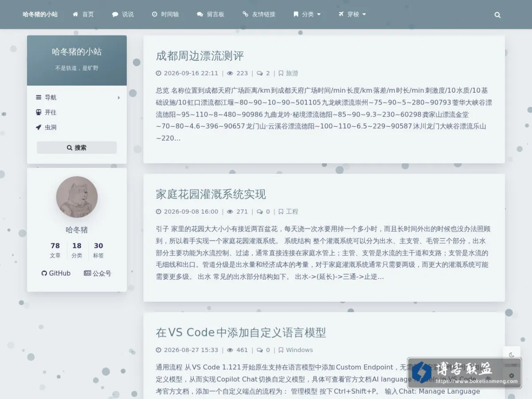Open the post 在VS Code中添加自定义语言模型

pos(241,332)
